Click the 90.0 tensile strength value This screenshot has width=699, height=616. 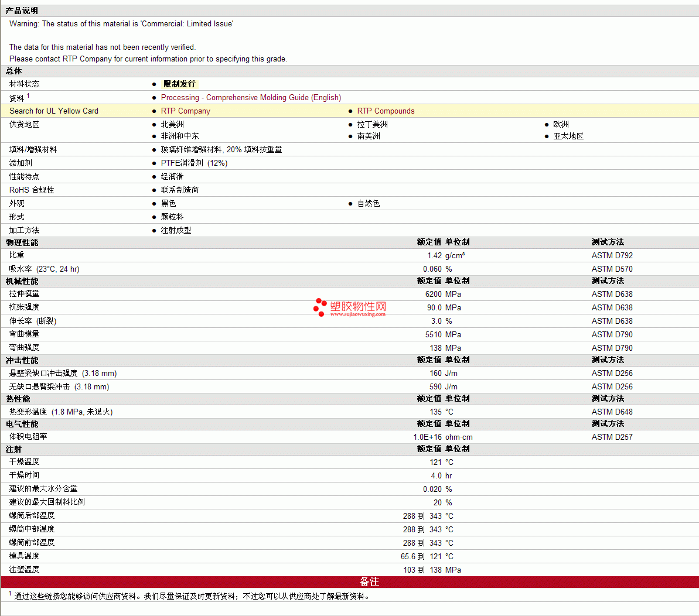434,307
